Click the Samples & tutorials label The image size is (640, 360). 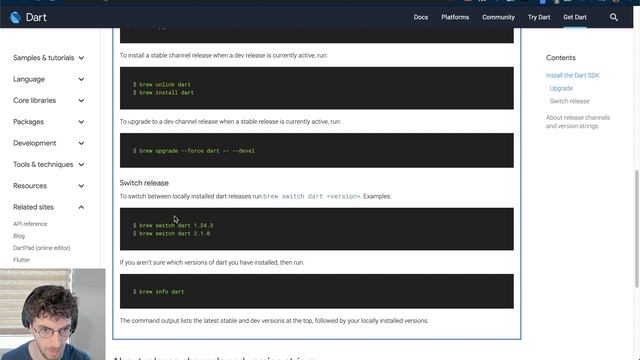tap(44, 58)
